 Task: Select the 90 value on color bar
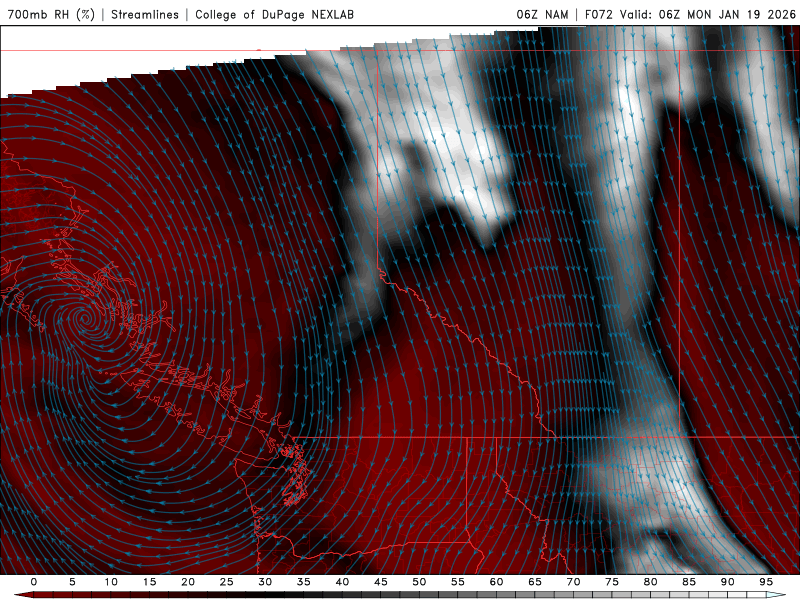[x=727, y=582]
